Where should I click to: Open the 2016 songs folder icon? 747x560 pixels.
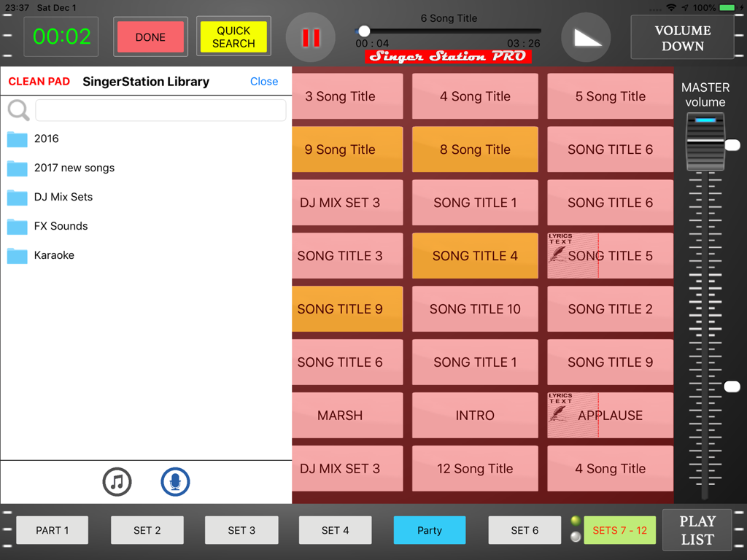(17, 139)
